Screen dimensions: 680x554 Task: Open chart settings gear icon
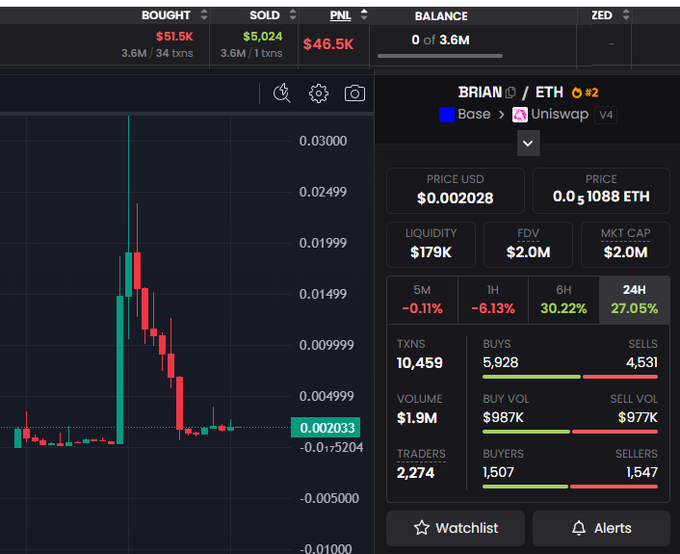tap(319, 93)
